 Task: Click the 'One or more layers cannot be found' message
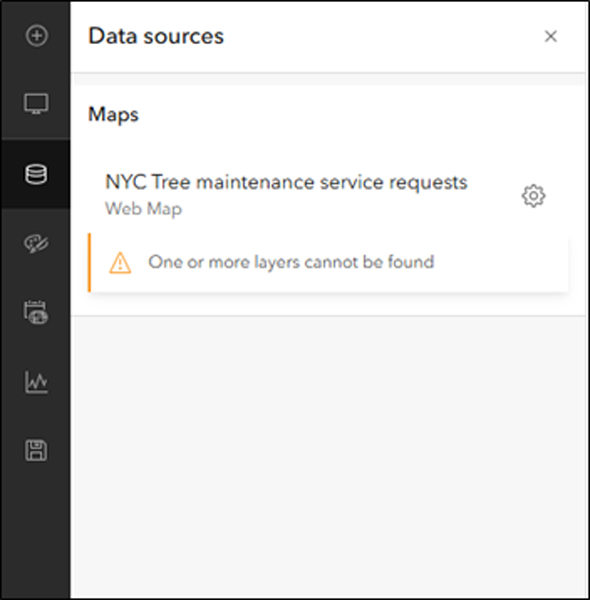(x=291, y=262)
